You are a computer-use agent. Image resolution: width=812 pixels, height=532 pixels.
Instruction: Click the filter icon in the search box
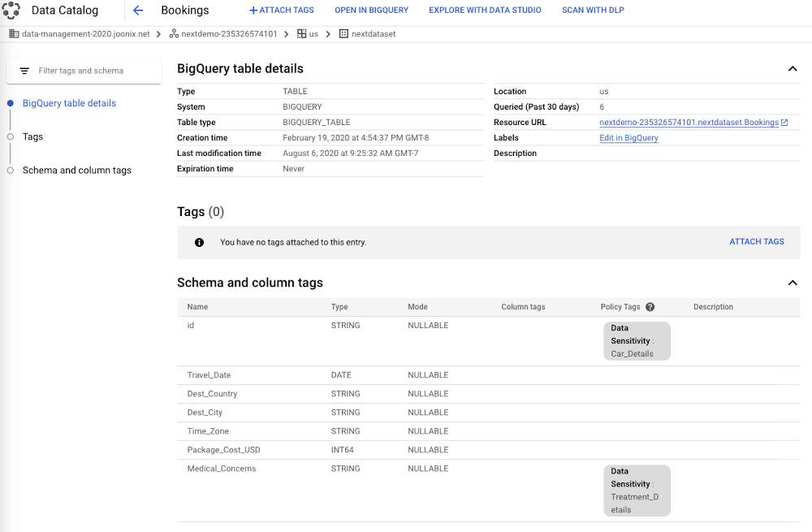pyautogui.click(x=24, y=71)
